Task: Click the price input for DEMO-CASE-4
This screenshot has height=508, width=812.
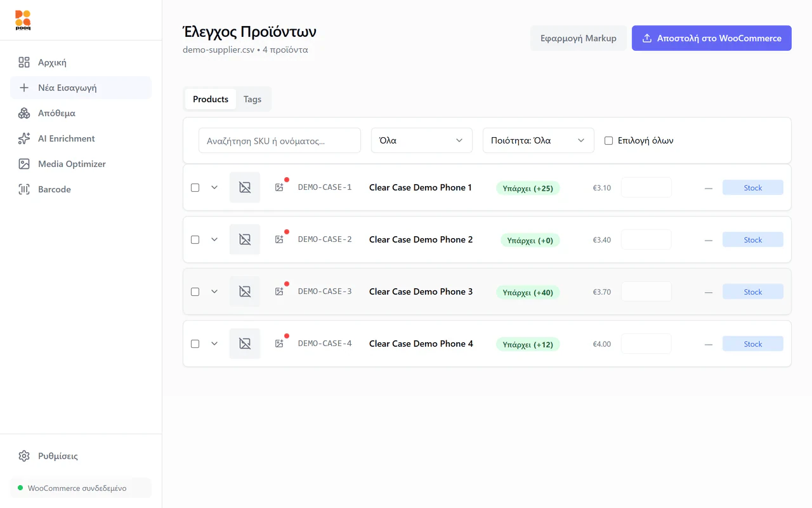Action: tap(646, 344)
